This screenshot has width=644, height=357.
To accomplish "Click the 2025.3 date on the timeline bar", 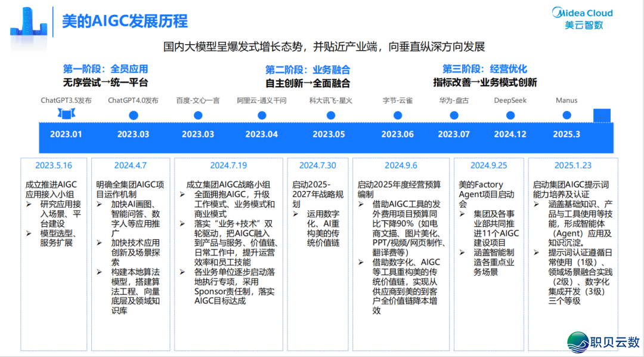I will [x=567, y=134].
